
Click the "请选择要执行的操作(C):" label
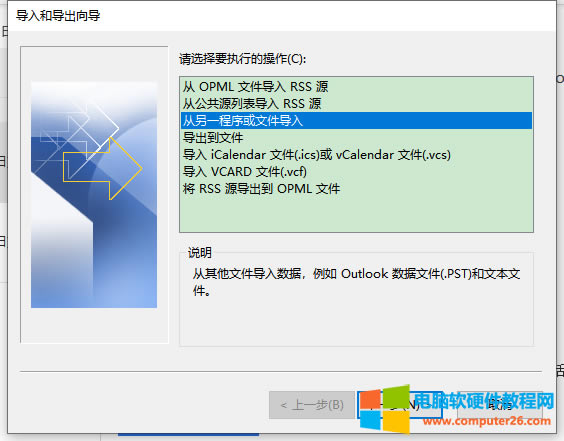point(242,59)
